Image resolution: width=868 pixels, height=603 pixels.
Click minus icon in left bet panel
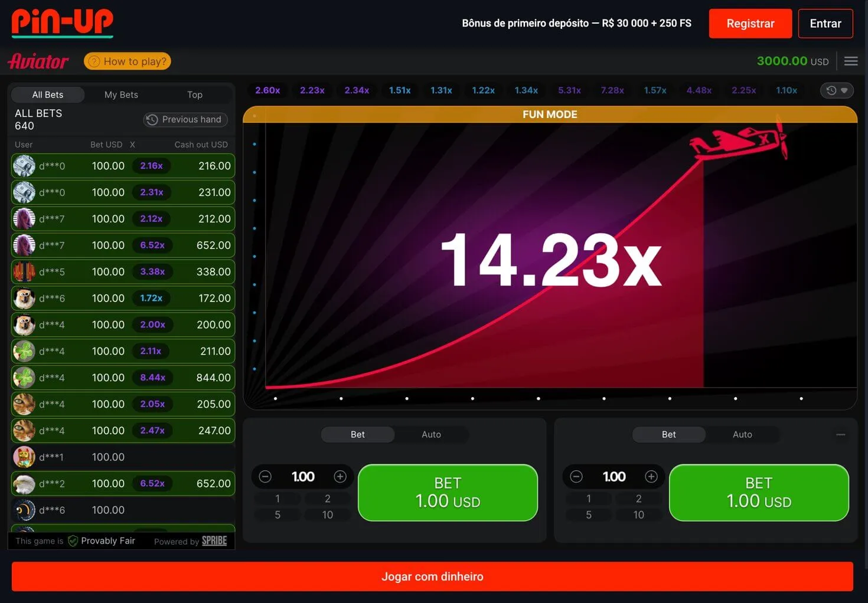click(x=265, y=477)
